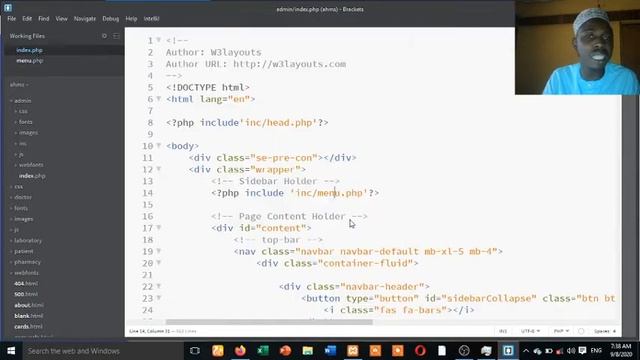The height and width of the screenshot is (360, 640).
Task: Expand the patient folder
Action: (x=23, y=251)
